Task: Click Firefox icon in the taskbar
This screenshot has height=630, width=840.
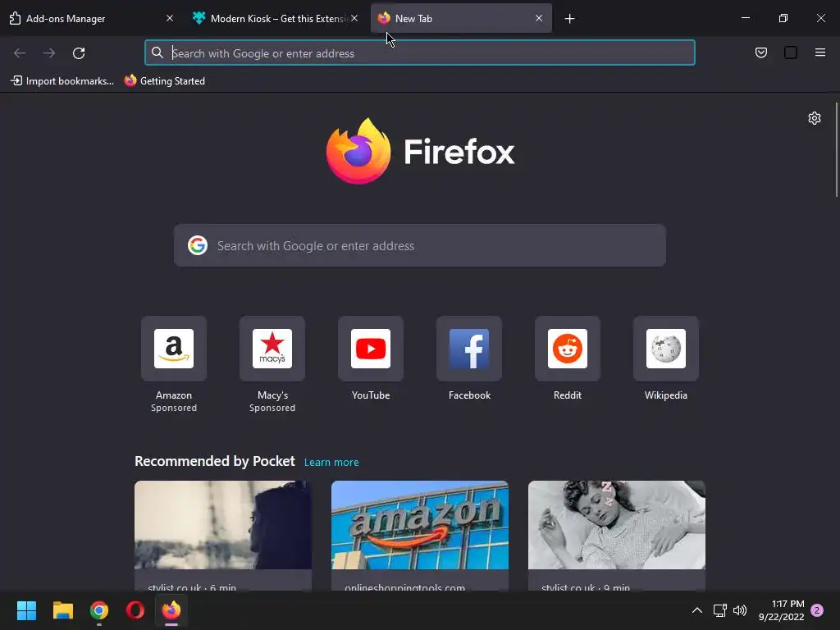Action: point(171,610)
